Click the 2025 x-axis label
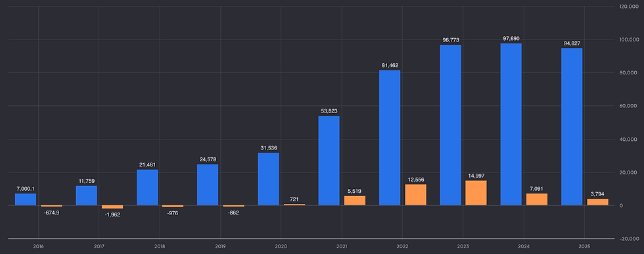The image size is (644, 254). [x=584, y=246]
